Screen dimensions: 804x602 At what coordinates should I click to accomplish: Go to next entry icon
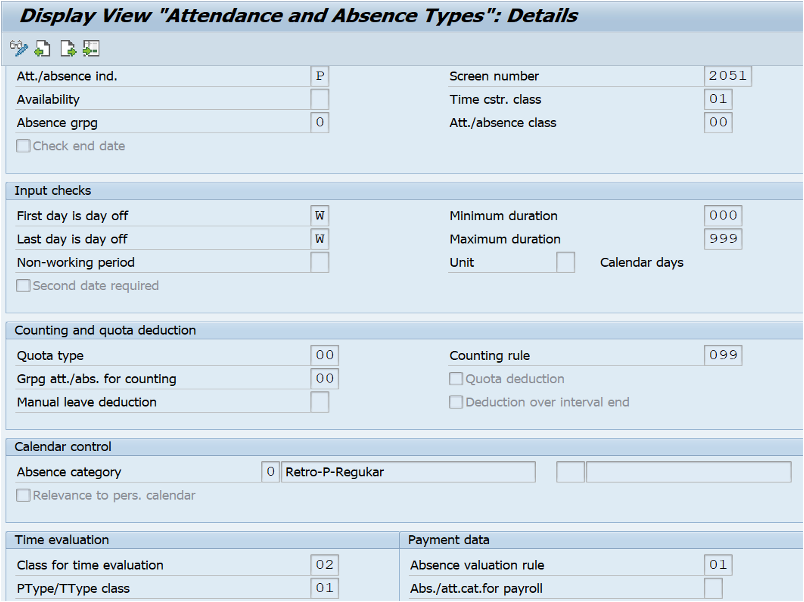[x=68, y=49]
